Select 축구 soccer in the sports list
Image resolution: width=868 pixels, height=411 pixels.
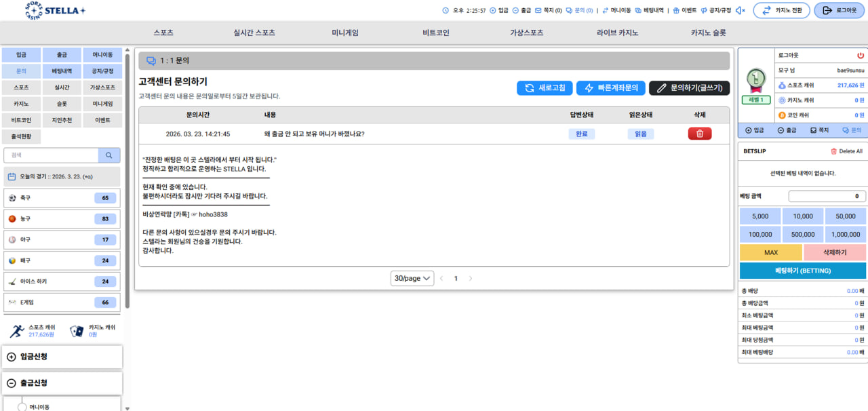pyautogui.click(x=62, y=198)
